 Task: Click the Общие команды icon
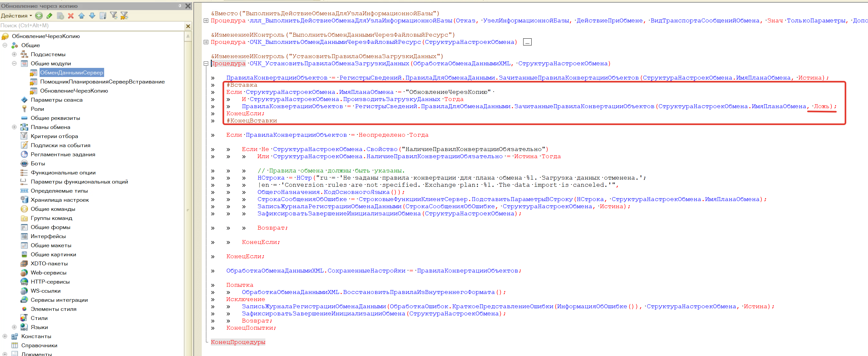24,209
